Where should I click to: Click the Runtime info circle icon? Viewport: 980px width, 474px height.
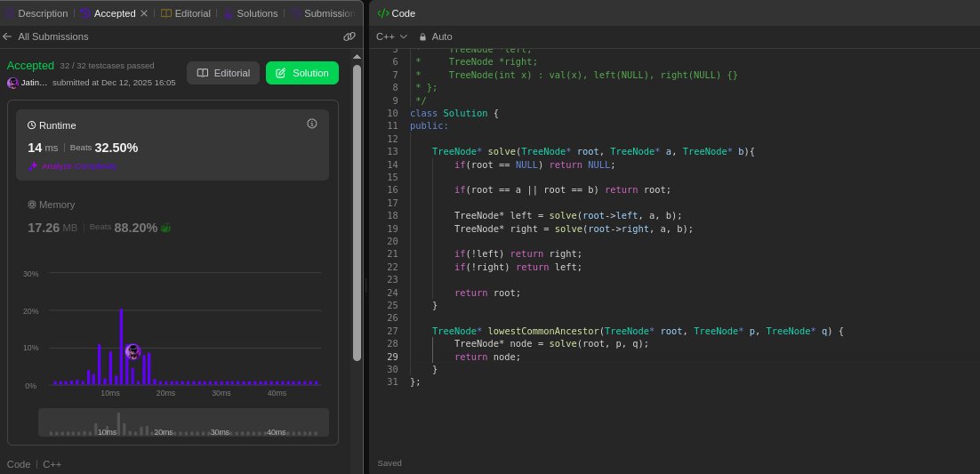311,124
